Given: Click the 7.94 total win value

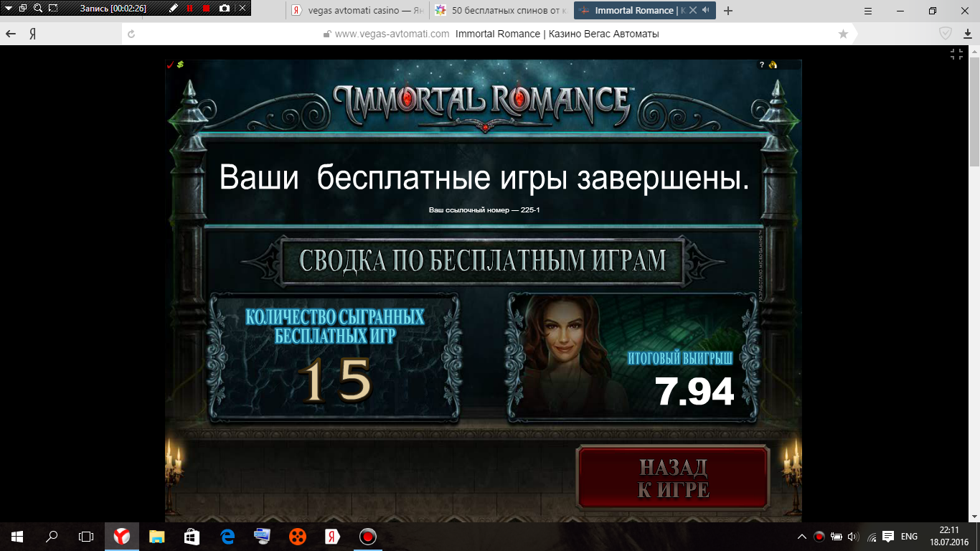Looking at the screenshot, I should coord(694,392).
